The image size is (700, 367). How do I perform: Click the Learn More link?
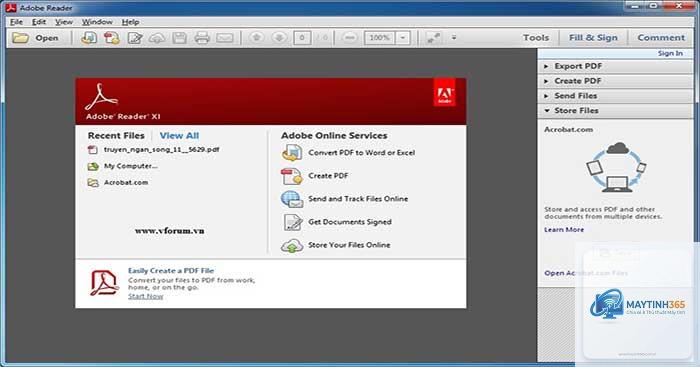click(564, 229)
